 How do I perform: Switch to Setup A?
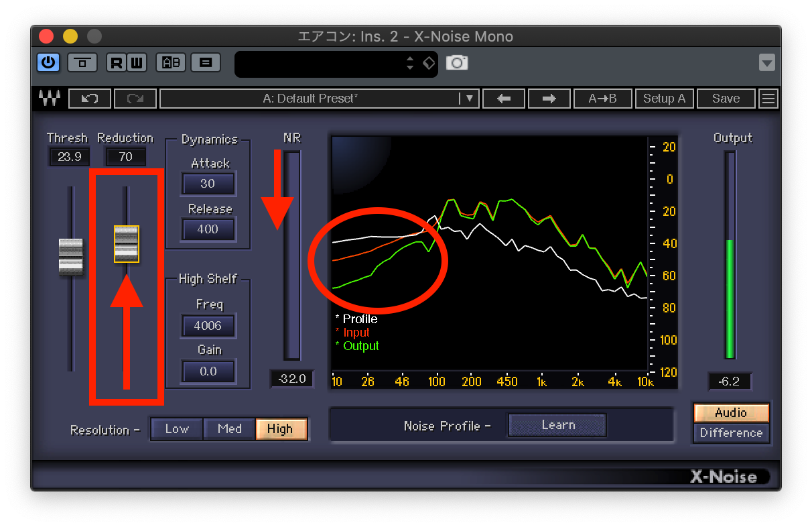(664, 98)
